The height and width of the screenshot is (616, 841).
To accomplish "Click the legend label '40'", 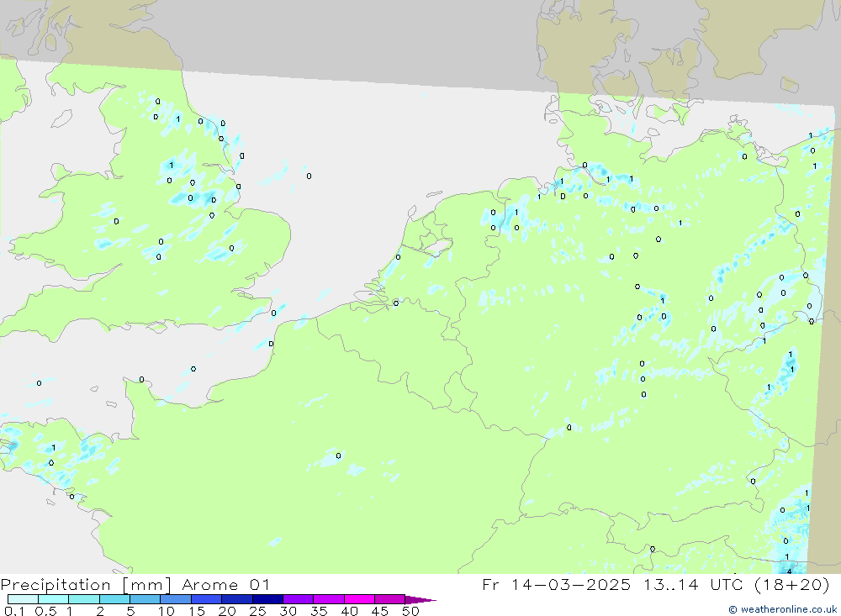I will [x=349, y=611].
